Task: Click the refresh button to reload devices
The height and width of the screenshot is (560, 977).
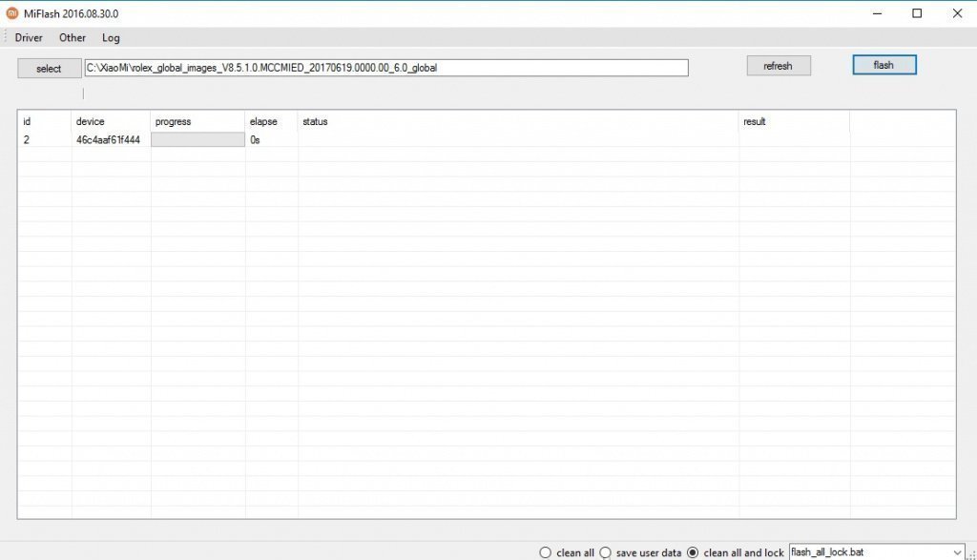Action: pyautogui.click(x=779, y=66)
